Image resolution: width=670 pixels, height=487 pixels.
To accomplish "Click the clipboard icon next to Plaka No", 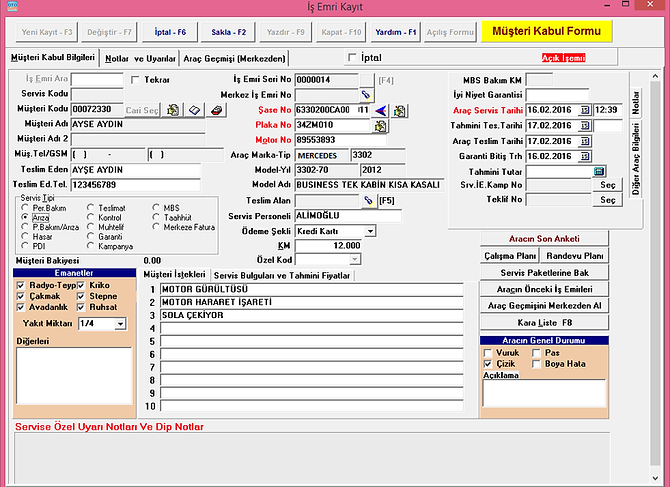I will click(x=380, y=126).
